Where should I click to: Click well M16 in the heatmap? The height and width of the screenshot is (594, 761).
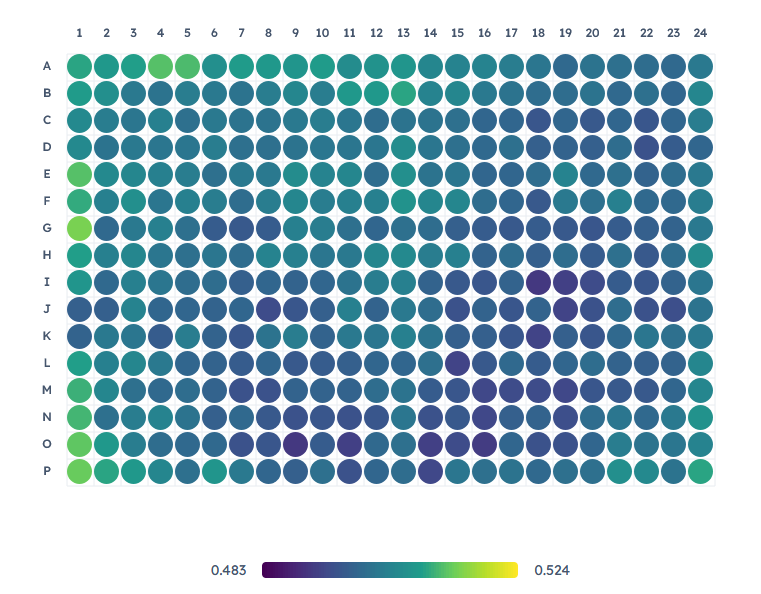pos(484,390)
